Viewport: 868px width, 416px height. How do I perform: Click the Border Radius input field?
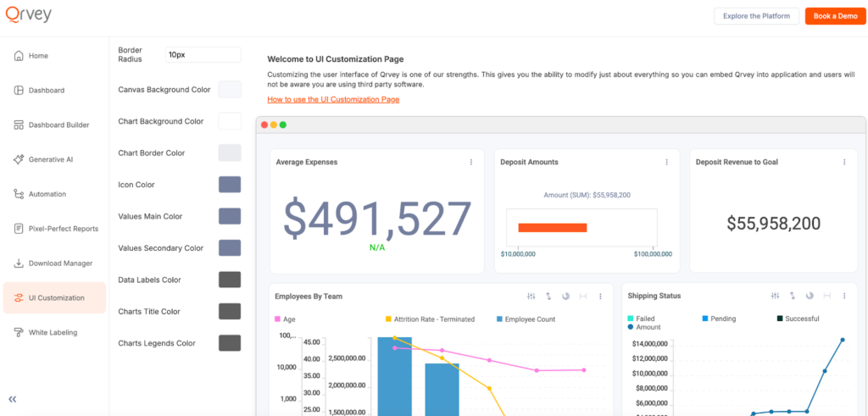(x=203, y=55)
